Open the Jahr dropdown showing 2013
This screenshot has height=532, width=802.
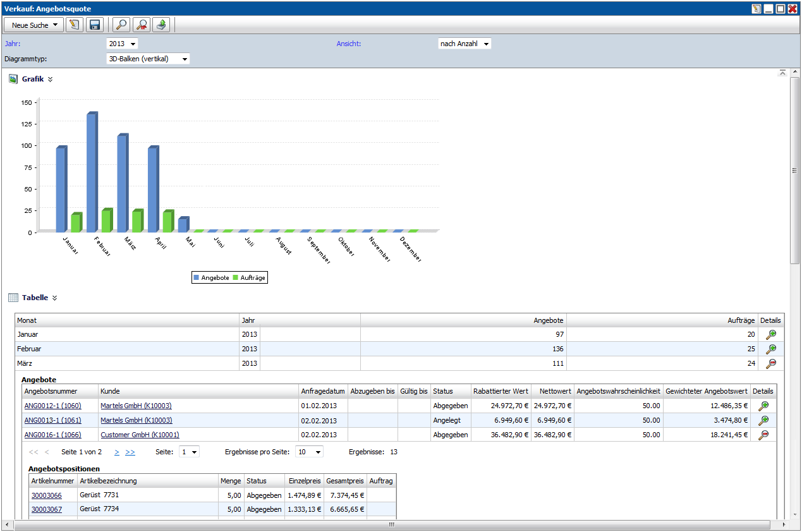coord(122,44)
